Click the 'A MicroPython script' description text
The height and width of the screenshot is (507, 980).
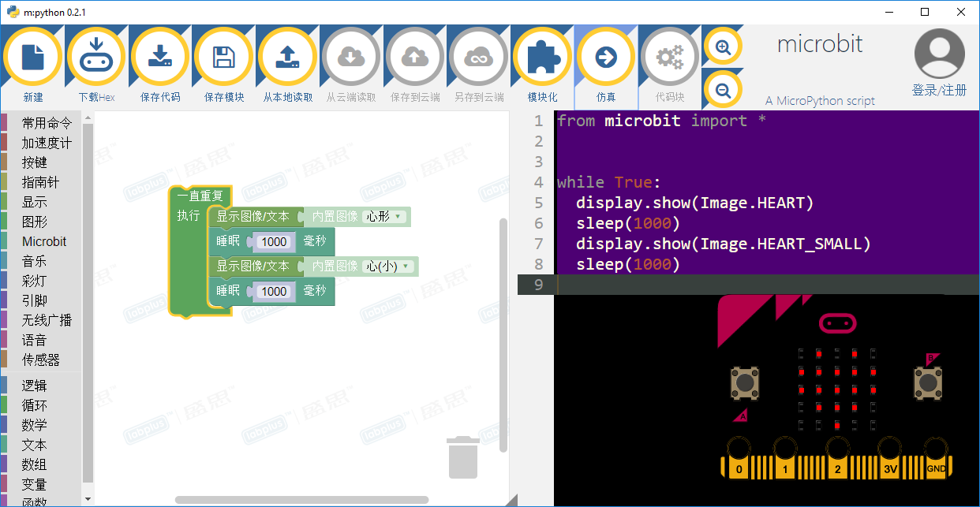(820, 101)
